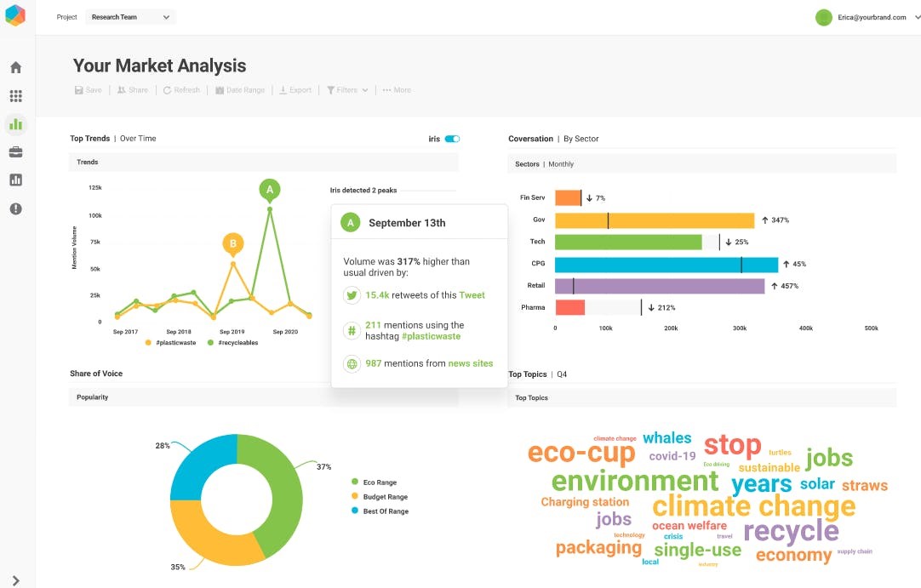This screenshot has width=921, height=588.
Task: Click the Twitter icon in the peak popup
Action: point(352,294)
